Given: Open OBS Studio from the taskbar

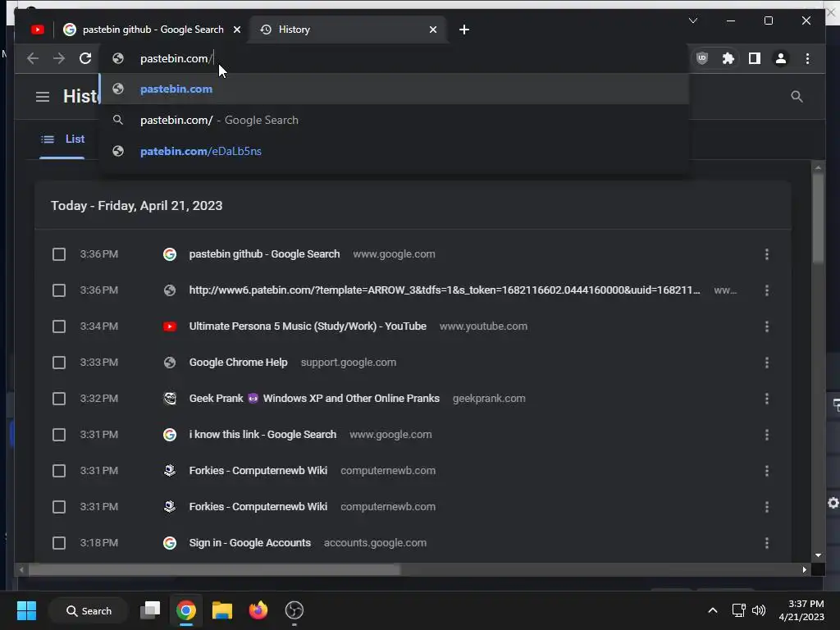Looking at the screenshot, I should [294, 610].
